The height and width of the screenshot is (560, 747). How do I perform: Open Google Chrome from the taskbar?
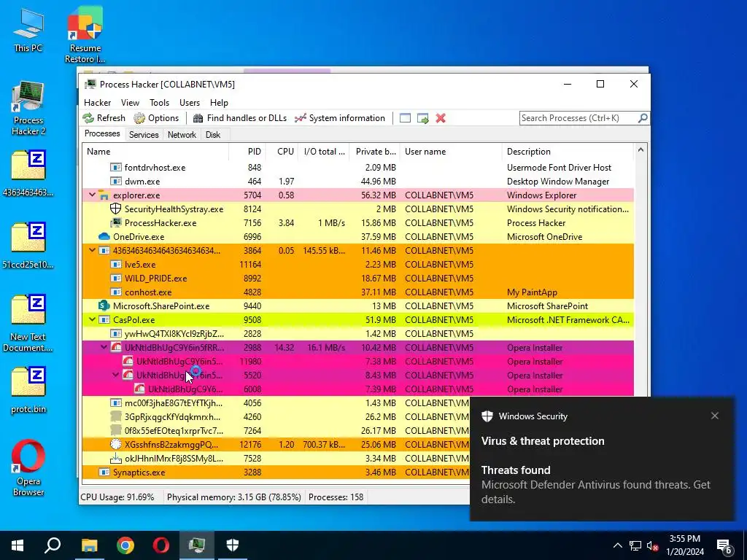[x=125, y=545]
